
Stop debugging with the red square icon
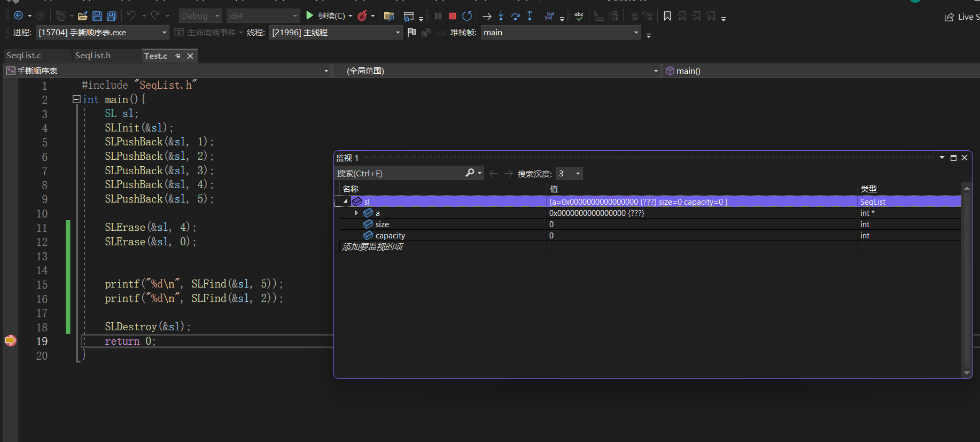coord(453,16)
